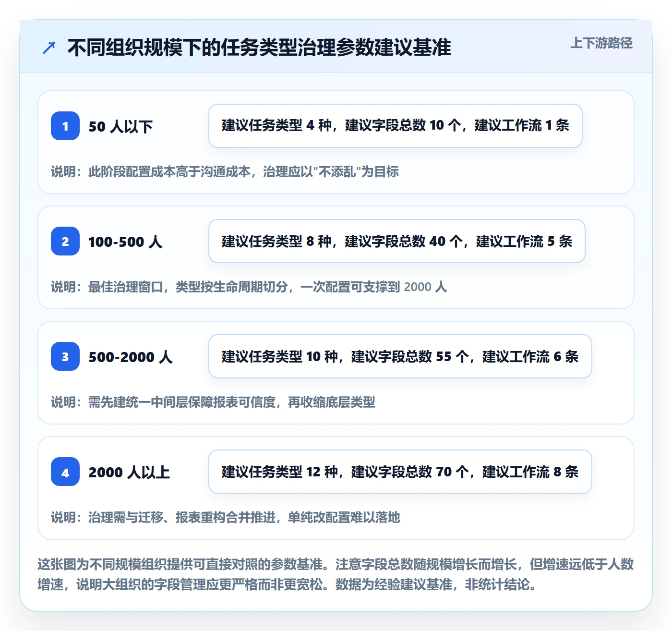Screen dimensions: 672x631
Task: Click the box recommending 10 种 task types
Action: pos(400,356)
